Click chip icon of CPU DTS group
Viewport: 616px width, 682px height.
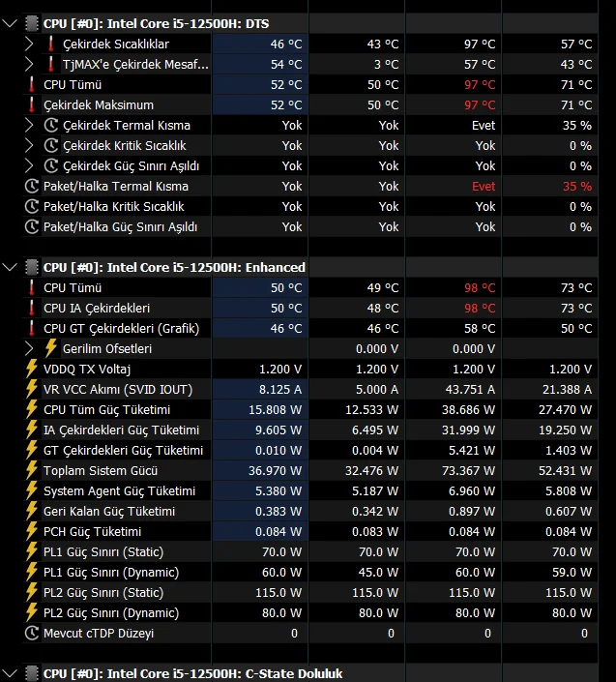click(32, 23)
